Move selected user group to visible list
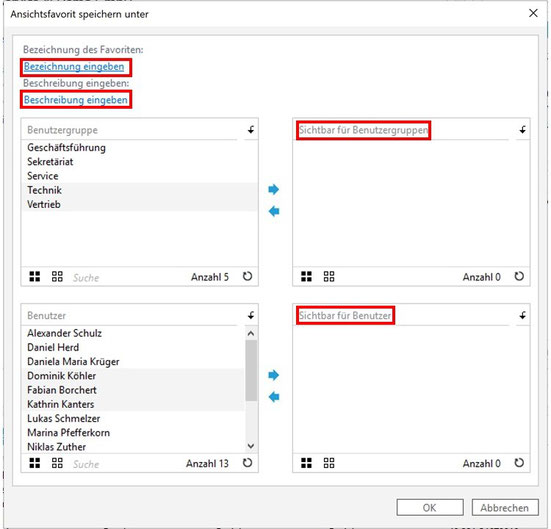The width and height of the screenshot is (551, 529). pos(273,189)
